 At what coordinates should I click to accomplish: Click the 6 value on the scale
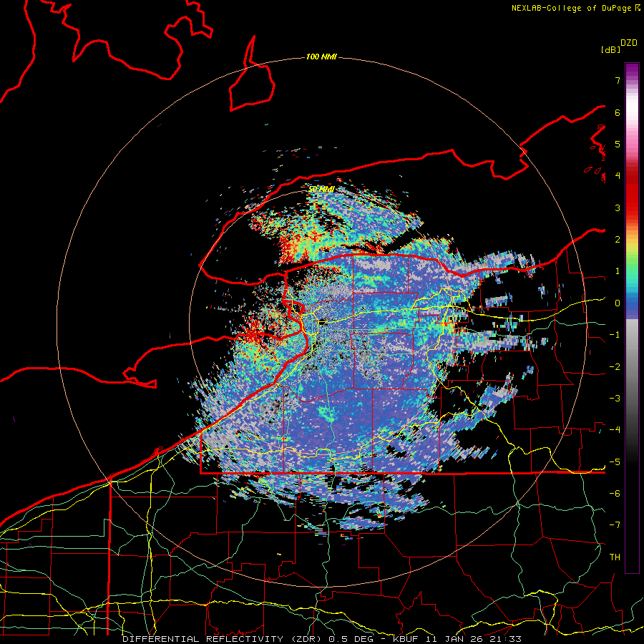[x=618, y=112]
